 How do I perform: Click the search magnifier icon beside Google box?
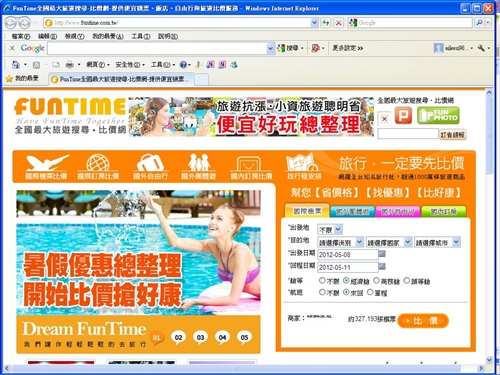[x=479, y=23]
